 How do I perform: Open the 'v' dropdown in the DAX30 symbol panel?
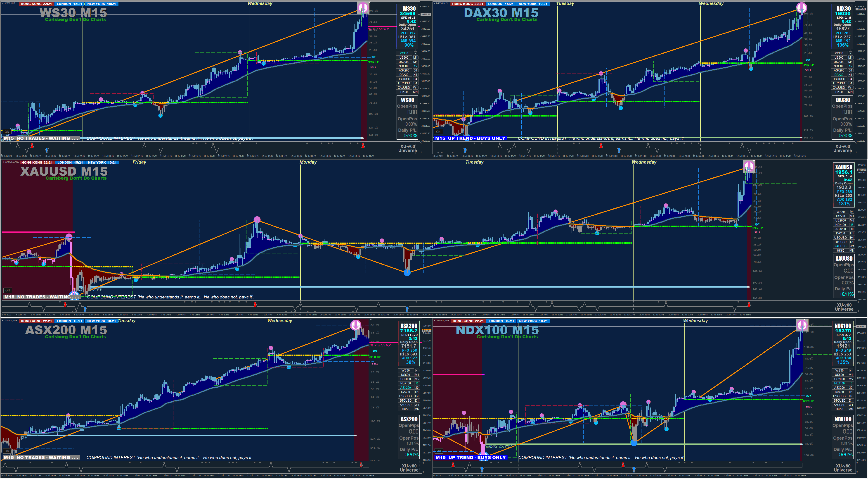850,53
